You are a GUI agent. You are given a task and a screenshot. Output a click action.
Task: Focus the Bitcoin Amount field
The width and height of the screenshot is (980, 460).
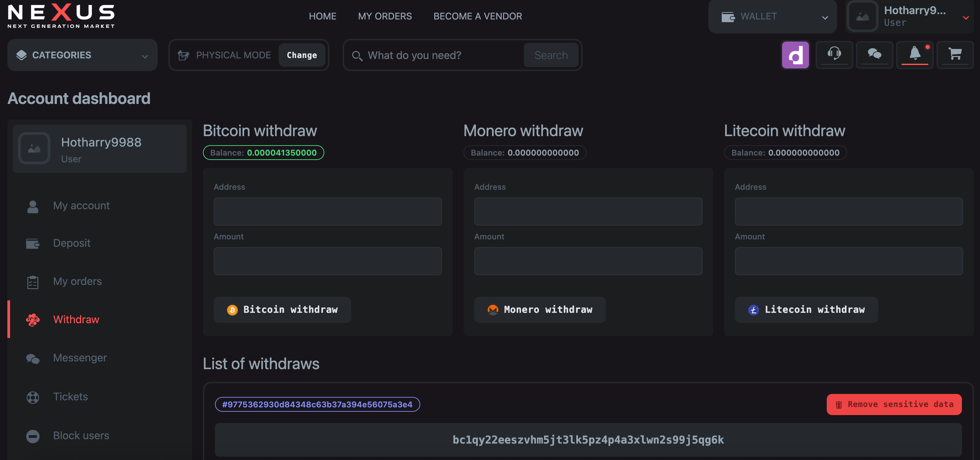[328, 261]
